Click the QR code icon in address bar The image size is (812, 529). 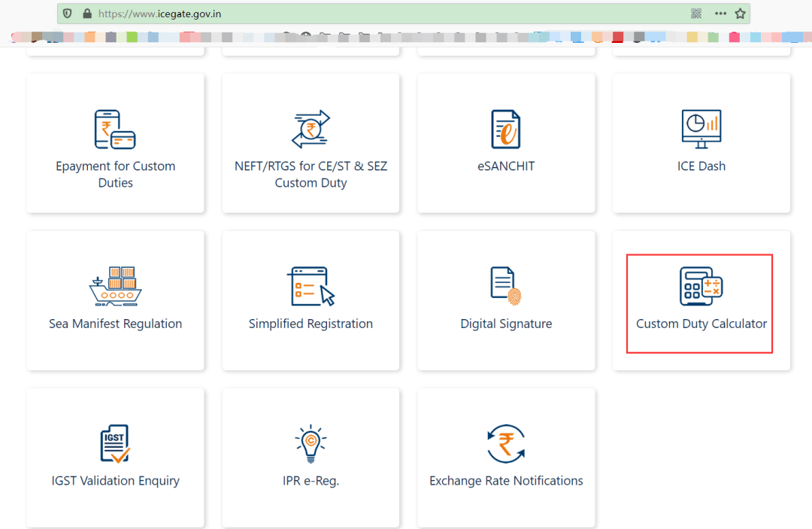pos(696,14)
